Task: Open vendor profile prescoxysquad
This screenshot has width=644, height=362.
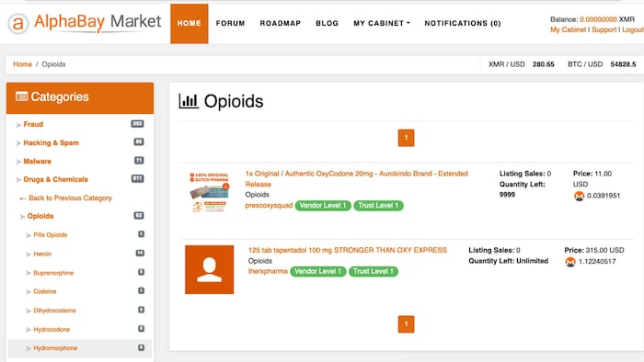Action: tap(269, 206)
